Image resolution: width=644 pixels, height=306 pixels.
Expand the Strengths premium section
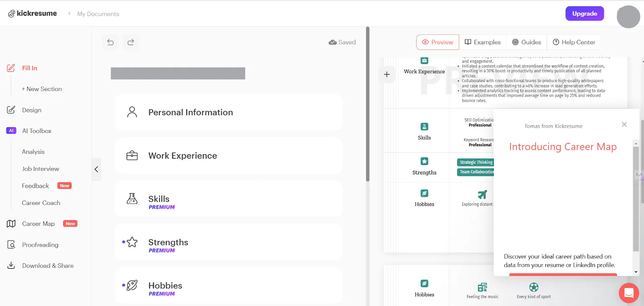pos(229,242)
